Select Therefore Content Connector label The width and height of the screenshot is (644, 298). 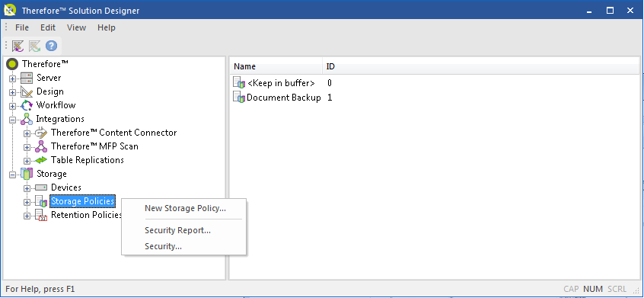tap(113, 133)
